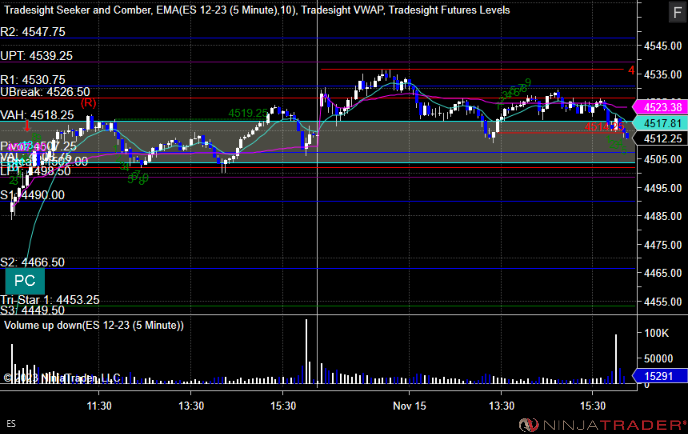Click the red 4 label near 4535

tap(631, 70)
